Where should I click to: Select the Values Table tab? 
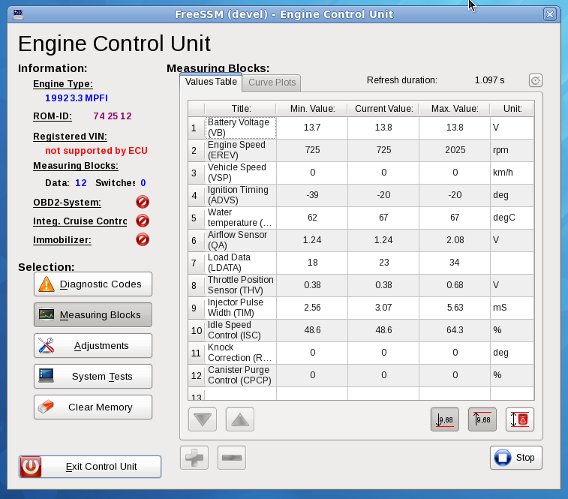click(x=211, y=82)
